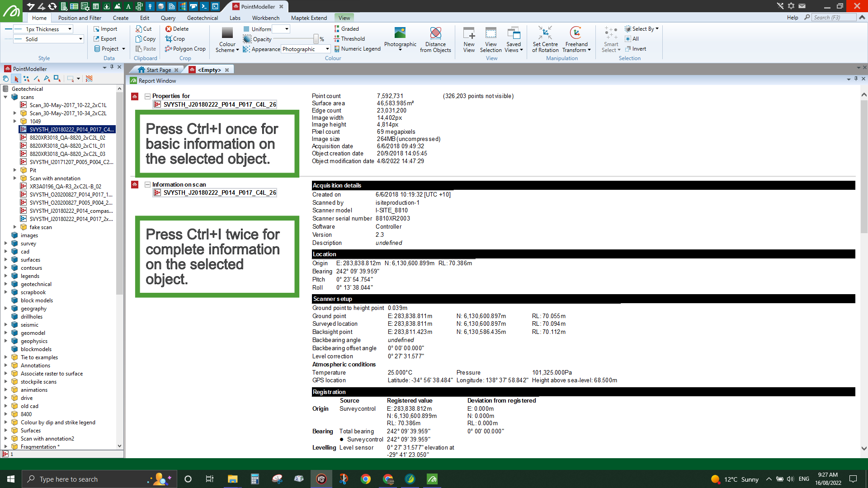Click the Import button
This screenshot has width=868, height=488.
point(105,29)
